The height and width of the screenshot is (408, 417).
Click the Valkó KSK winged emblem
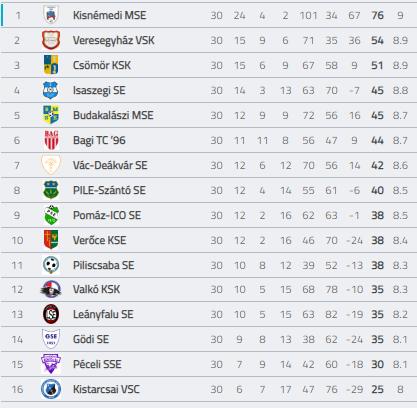tap(51, 289)
